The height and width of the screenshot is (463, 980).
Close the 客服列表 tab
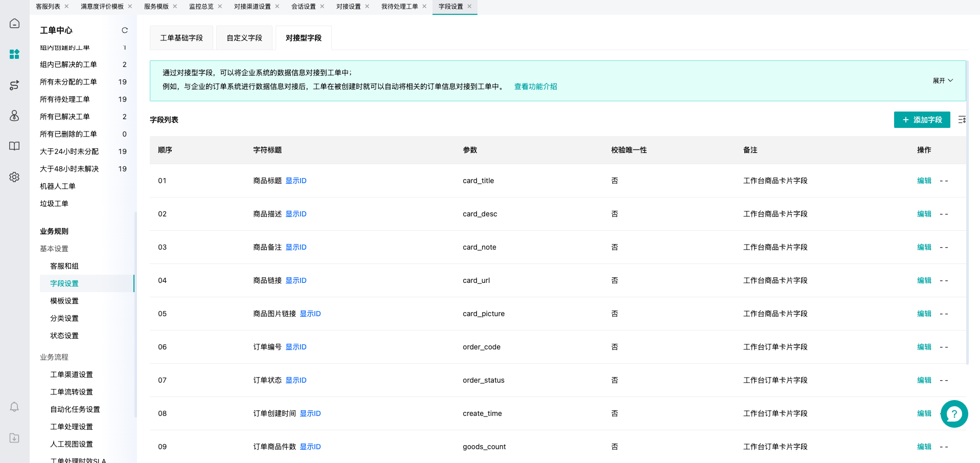pyautogui.click(x=66, y=6)
